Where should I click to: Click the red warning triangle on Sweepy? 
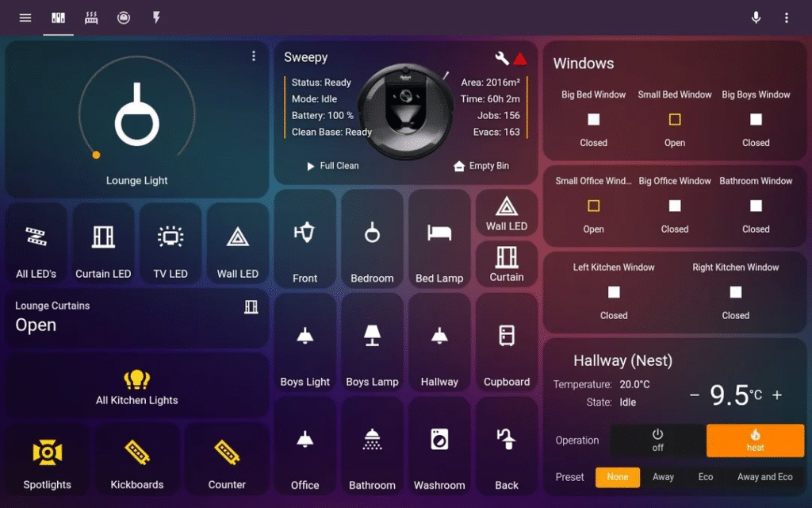click(x=519, y=58)
